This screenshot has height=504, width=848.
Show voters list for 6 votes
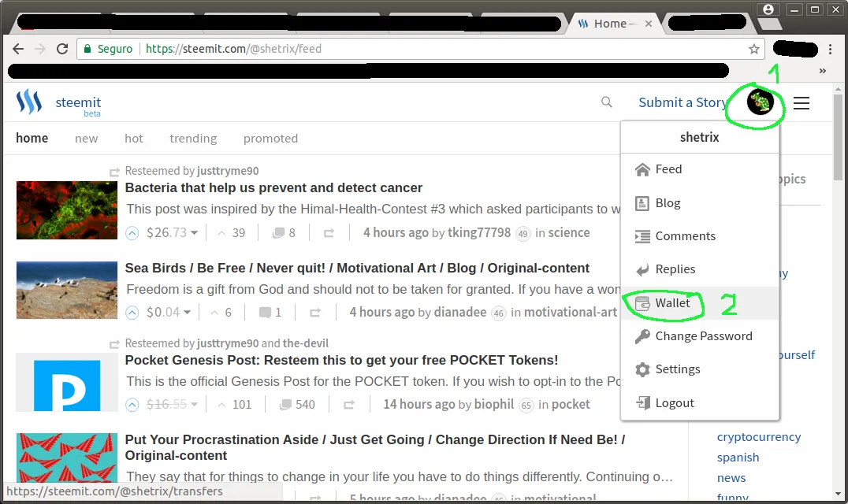[221, 312]
